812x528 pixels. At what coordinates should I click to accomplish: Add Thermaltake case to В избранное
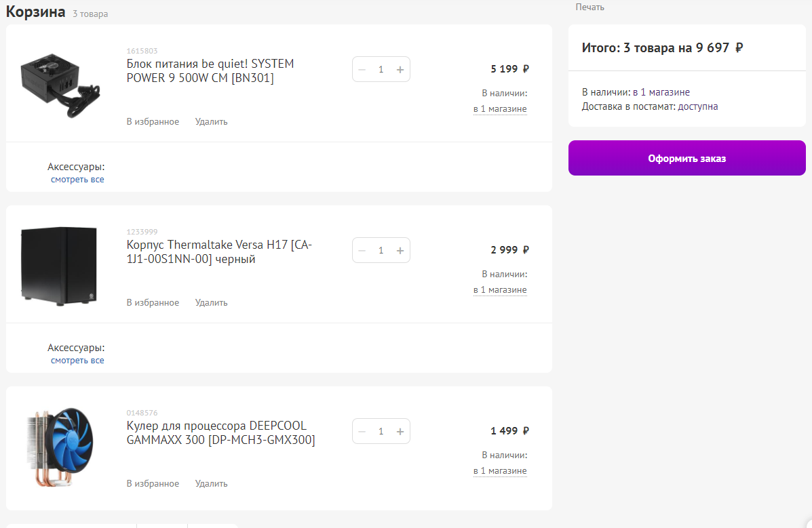pos(153,303)
